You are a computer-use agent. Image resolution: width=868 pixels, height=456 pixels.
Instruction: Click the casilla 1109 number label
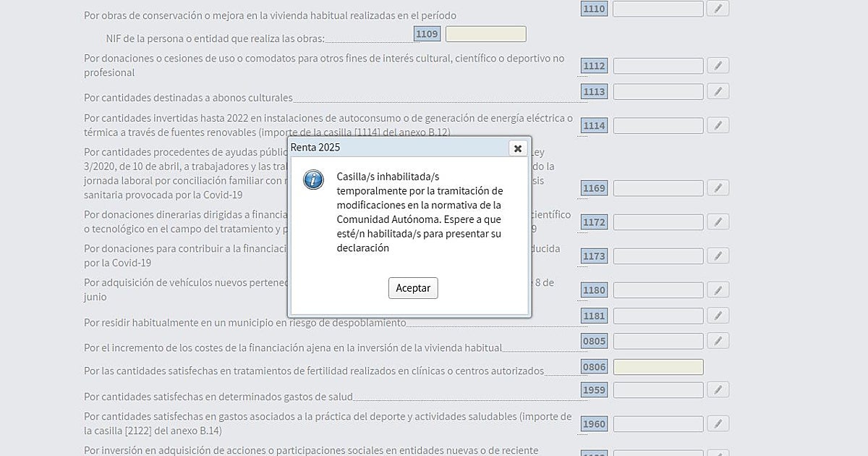click(x=427, y=34)
